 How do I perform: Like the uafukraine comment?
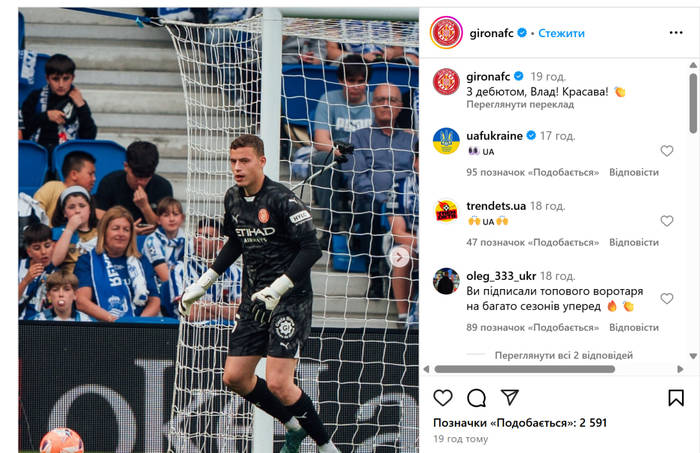(667, 151)
